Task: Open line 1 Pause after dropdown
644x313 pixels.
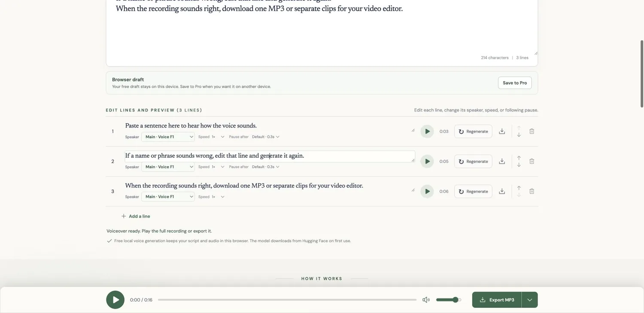Action: point(266,137)
